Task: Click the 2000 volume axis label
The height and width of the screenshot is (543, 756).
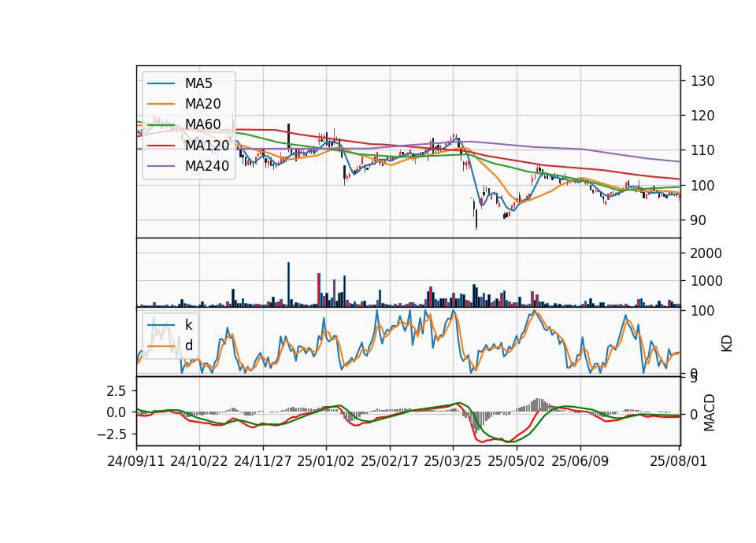Action: [706, 253]
